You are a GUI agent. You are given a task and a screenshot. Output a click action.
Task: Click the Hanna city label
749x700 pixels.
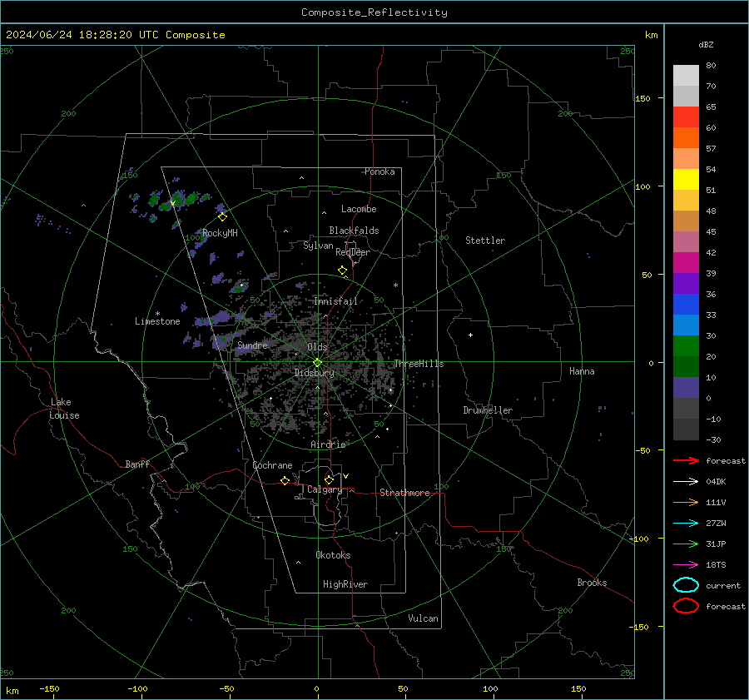(x=582, y=371)
